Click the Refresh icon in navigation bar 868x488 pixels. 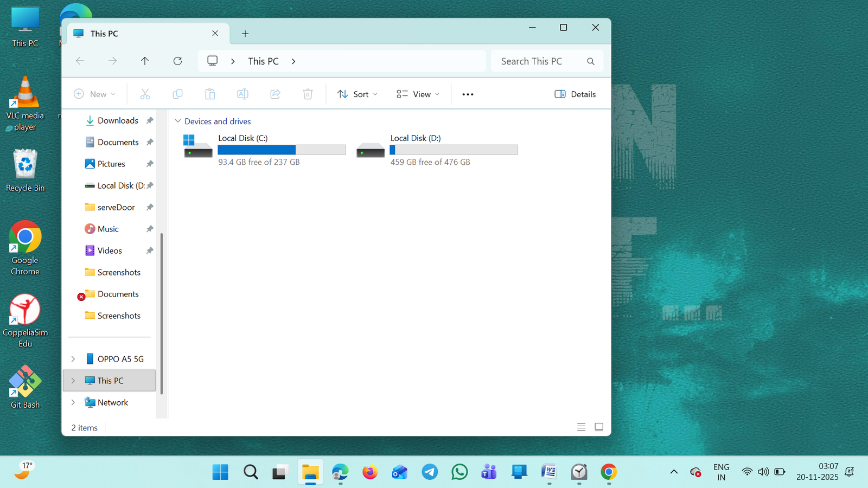pyautogui.click(x=177, y=61)
